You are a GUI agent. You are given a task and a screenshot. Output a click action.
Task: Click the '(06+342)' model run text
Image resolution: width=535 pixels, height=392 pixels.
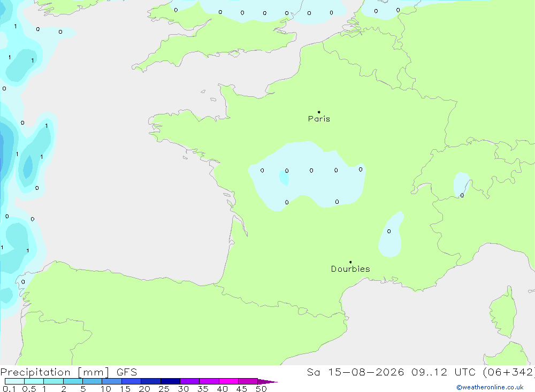tap(509, 372)
